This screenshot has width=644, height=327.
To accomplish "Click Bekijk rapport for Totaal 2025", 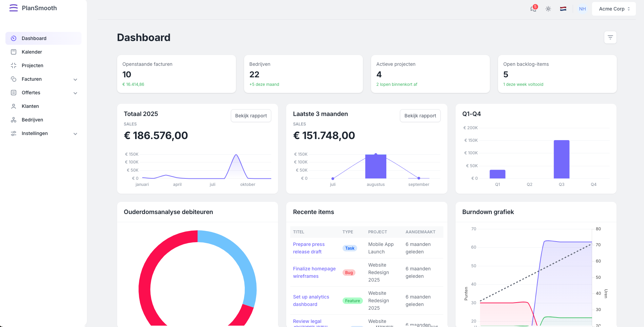I will (x=251, y=116).
